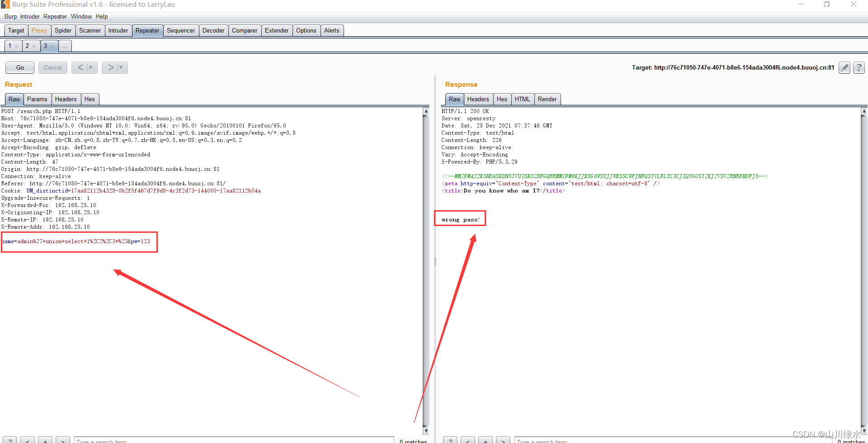Select Repeater sub-tab 1

[10, 46]
